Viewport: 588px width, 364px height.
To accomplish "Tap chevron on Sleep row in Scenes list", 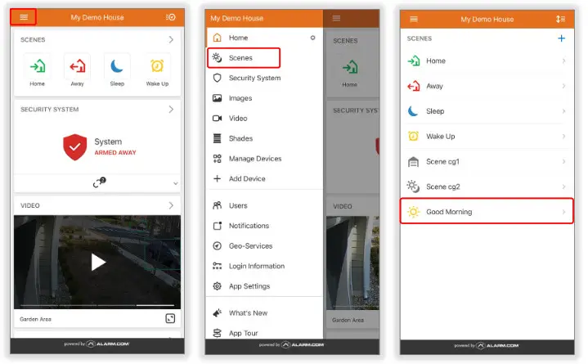I will 563,111.
